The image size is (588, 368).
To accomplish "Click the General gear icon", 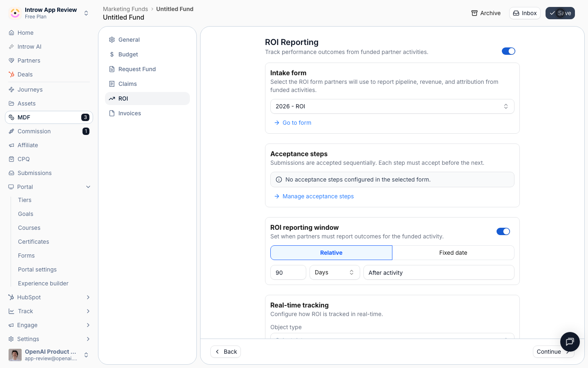I will (112, 40).
